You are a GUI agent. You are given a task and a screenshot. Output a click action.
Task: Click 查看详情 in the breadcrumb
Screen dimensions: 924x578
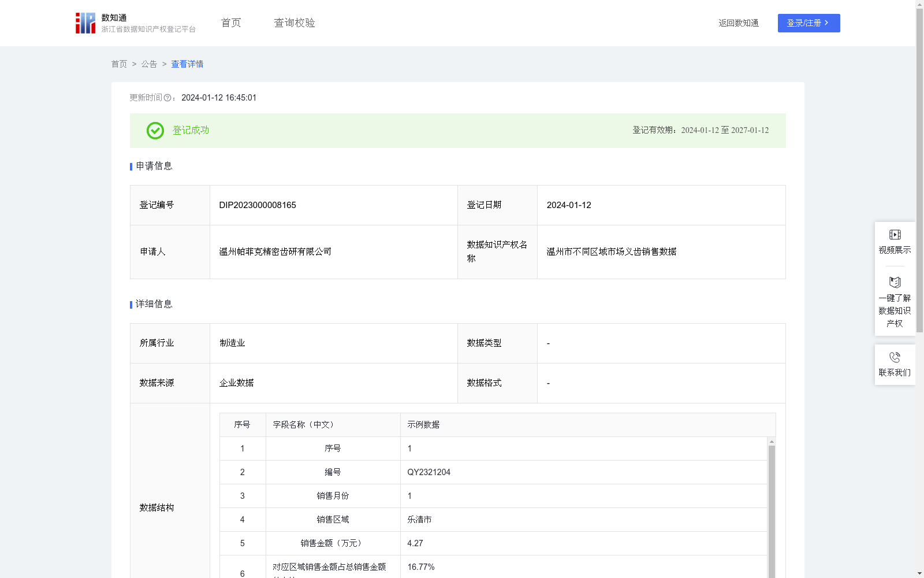(x=187, y=64)
